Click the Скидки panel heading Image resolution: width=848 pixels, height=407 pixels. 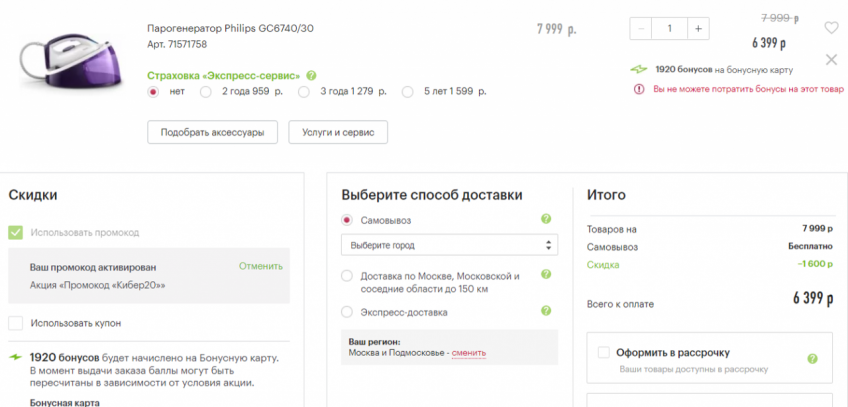click(32, 195)
